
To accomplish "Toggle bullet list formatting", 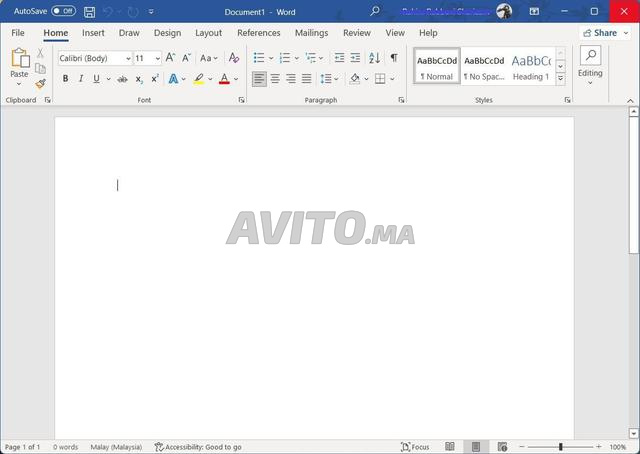I will click(x=259, y=58).
